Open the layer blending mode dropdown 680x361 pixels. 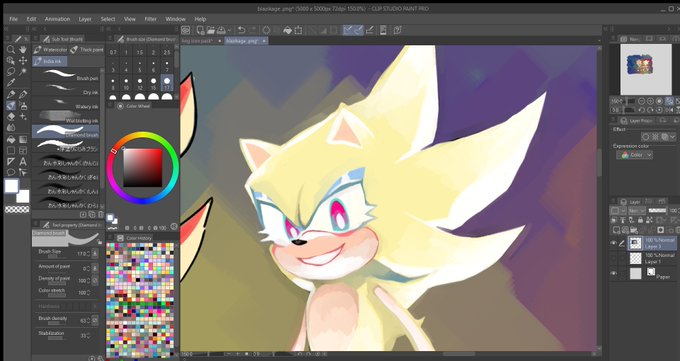tap(636, 210)
